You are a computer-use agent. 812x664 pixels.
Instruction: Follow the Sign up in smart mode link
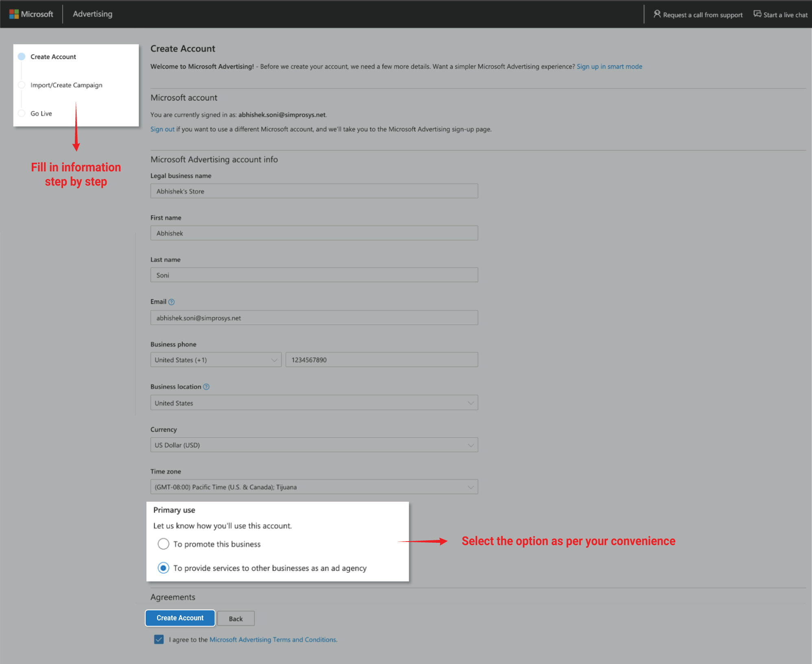point(609,66)
